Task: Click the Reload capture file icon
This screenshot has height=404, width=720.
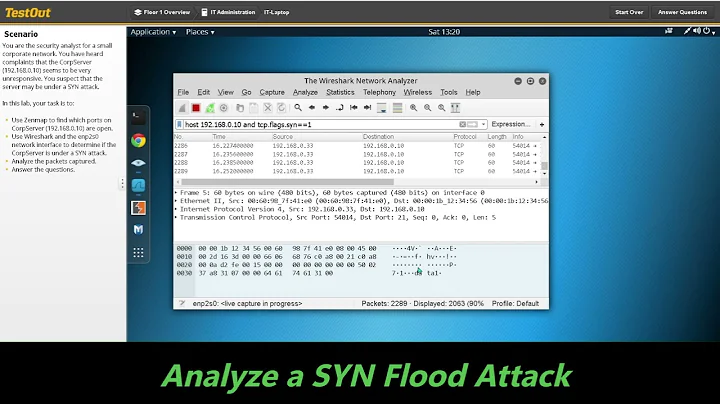Action: tap(281, 108)
